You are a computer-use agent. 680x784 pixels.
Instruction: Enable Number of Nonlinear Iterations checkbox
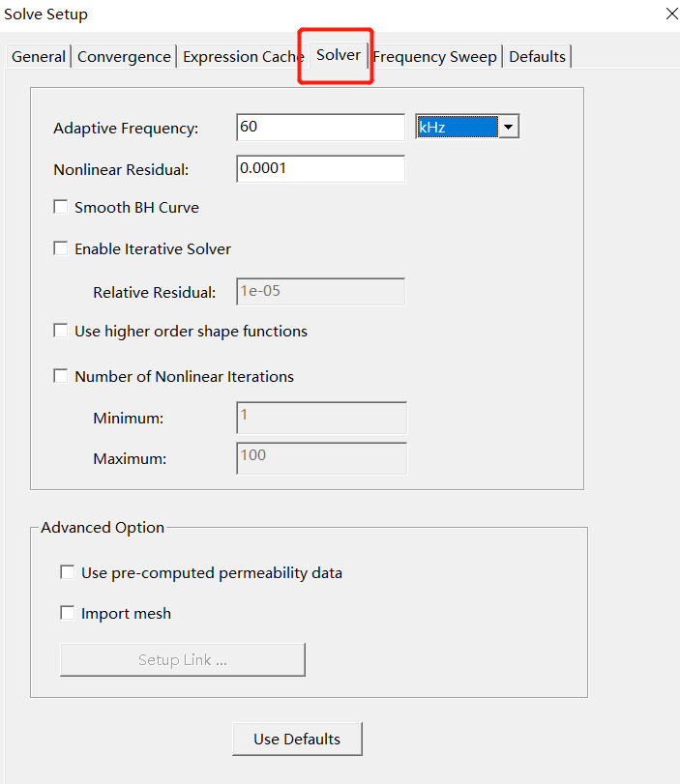61,376
